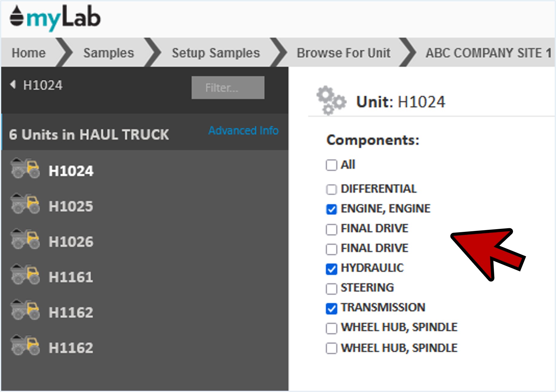Disable the TRANSMISSION component checkbox
556x392 pixels.
[x=331, y=308]
